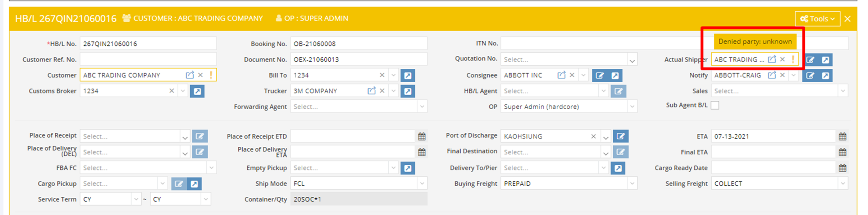
Task: Click the warning exclamation in Customer field
Action: pyautogui.click(x=211, y=75)
